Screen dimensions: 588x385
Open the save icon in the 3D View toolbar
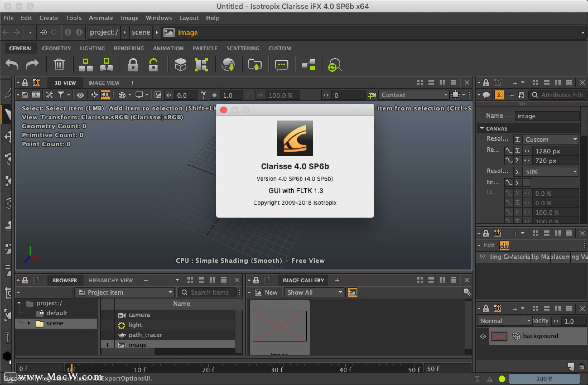tap(25, 95)
